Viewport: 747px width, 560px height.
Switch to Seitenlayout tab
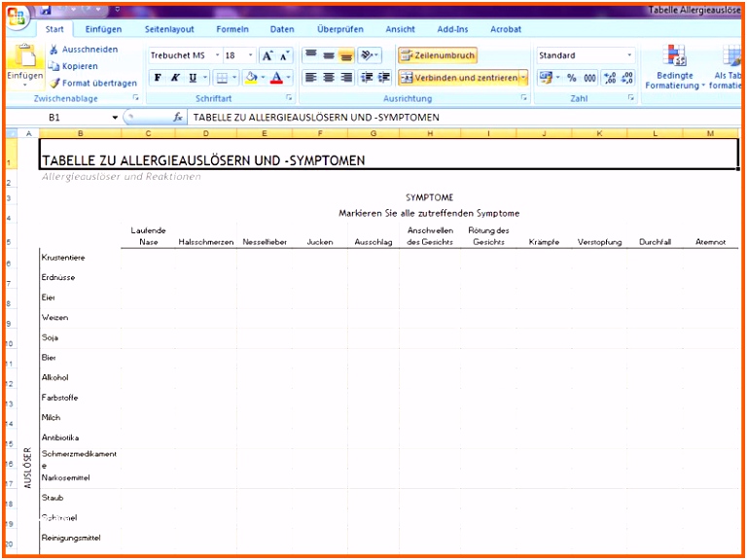click(x=169, y=29)
